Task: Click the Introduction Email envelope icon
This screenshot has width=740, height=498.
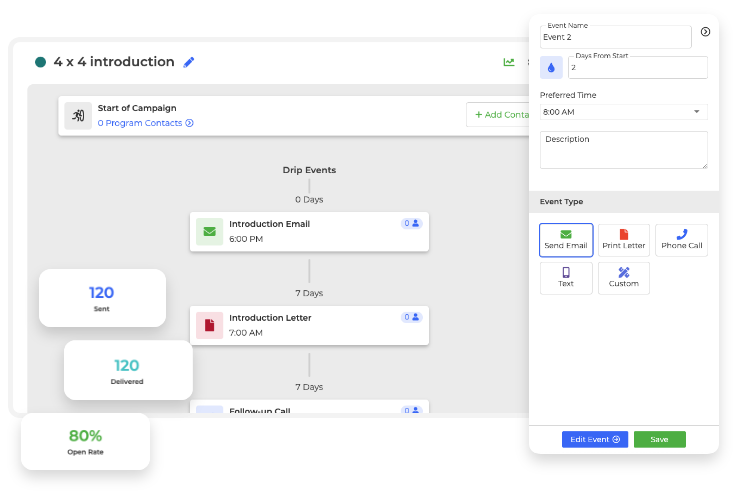Action: 210,231
